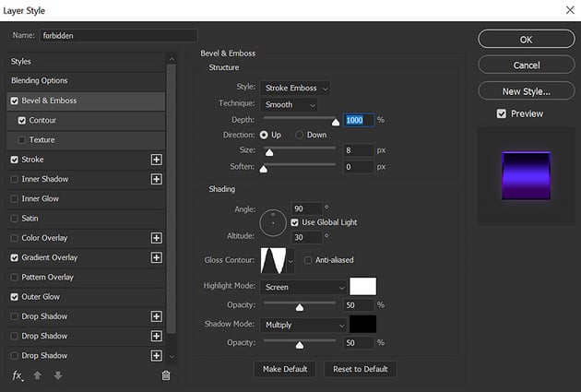The width and height of the screenshot is (581, 392).
Task: Move effect down with the down arrow icon
Action: coord(58,375)
